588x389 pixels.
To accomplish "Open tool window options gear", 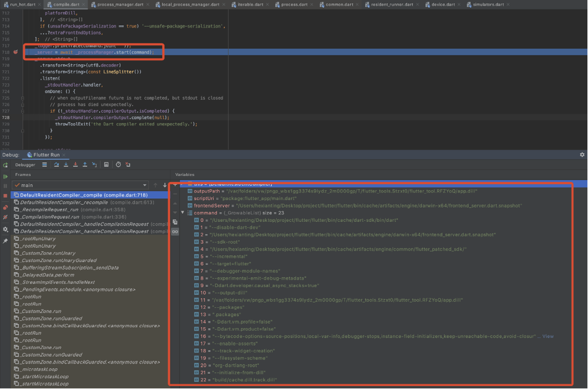I will click(x=582, y=155).
